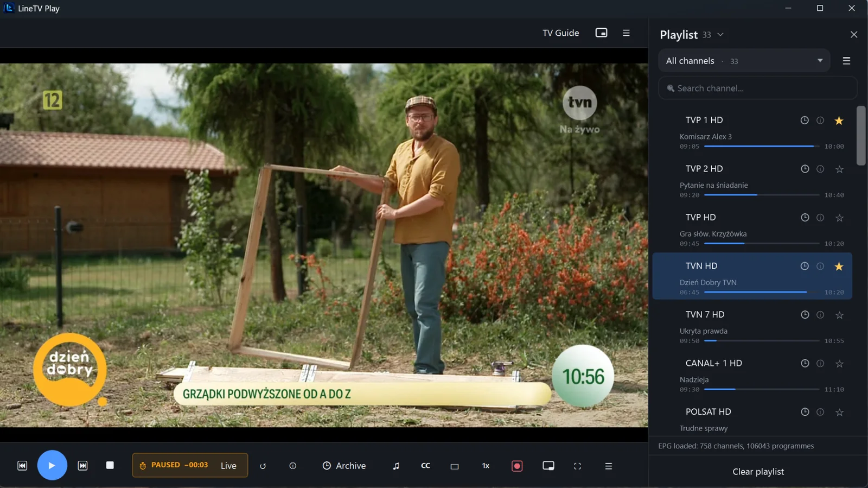Skip to the previous channel
Viewport: 868px width, 488px height.
point(22,466)
